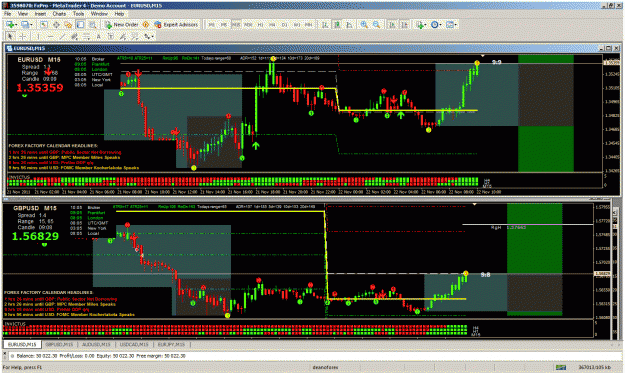The height and width of the screenshot is (373, 625).
Task: Display chart as line chart
Action: coord(349,24)
